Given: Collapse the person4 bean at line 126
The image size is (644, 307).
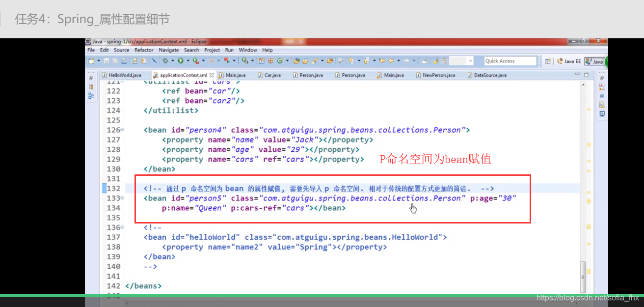Looking at the screenshot, I should pyautogui.click(x=122, y=130).
